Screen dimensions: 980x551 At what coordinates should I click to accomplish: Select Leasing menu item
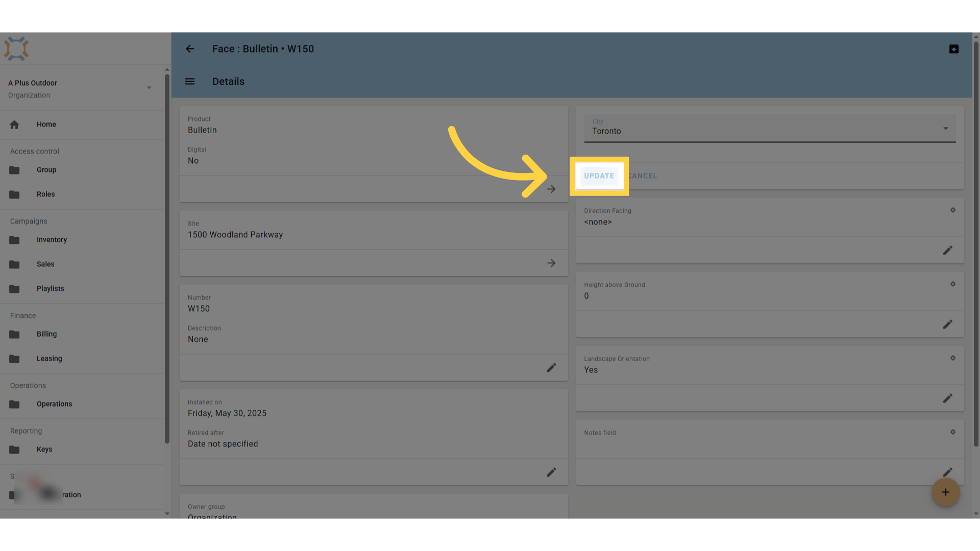point(82,359)
